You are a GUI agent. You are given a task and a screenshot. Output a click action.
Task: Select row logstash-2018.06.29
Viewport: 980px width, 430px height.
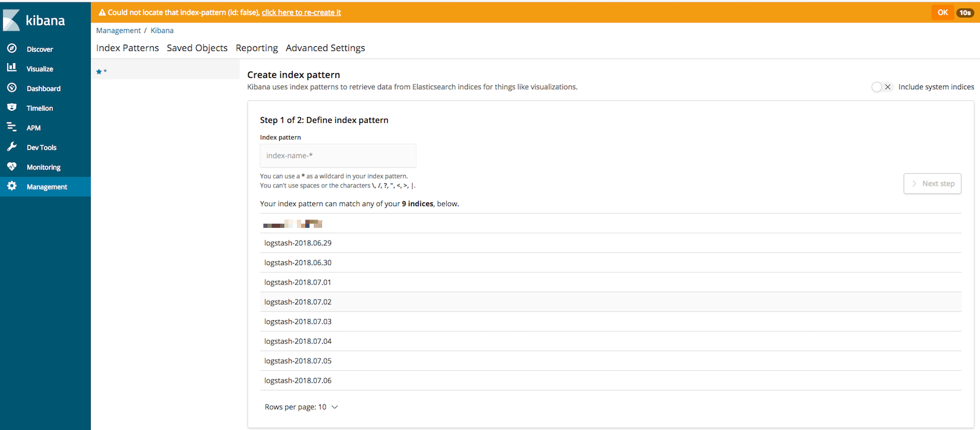point(611,243)
